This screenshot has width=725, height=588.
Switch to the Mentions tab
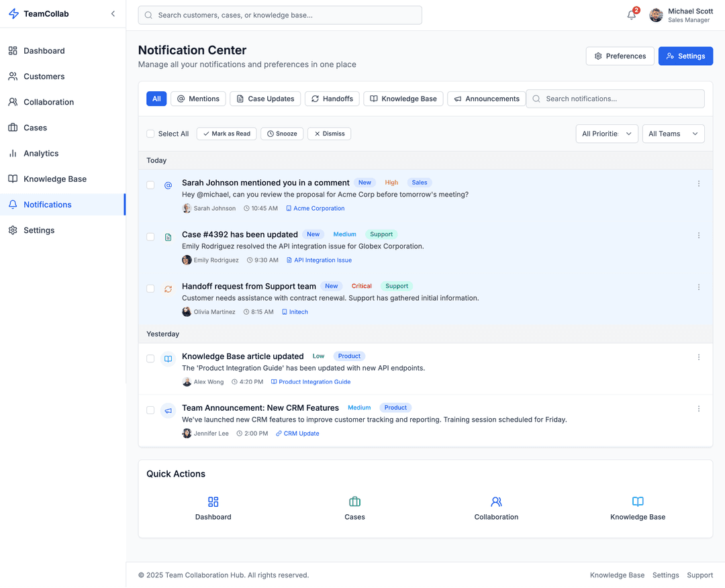[198, 99]
